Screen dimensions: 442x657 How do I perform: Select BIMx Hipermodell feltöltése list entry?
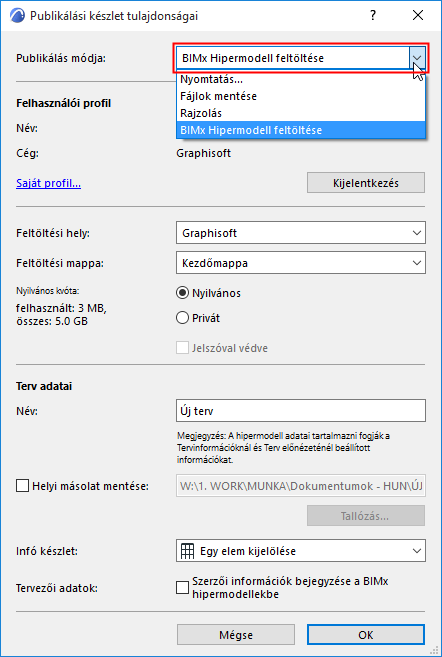301,130
